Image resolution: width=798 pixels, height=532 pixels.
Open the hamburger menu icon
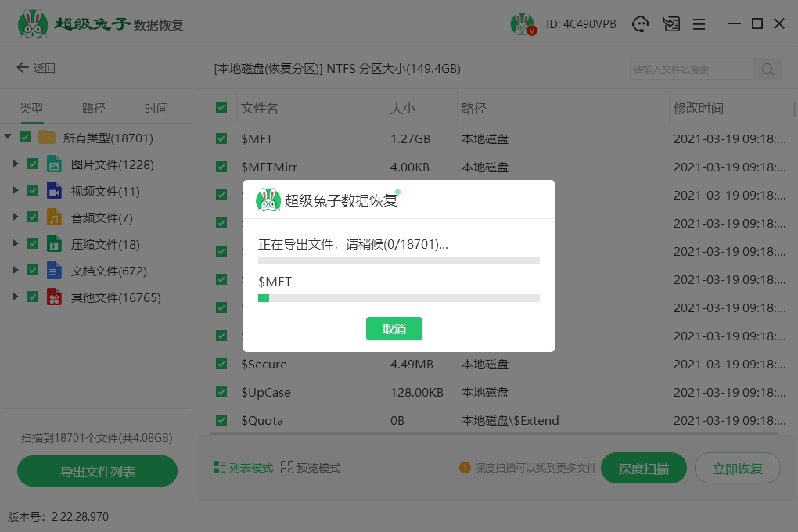point(699,24)
